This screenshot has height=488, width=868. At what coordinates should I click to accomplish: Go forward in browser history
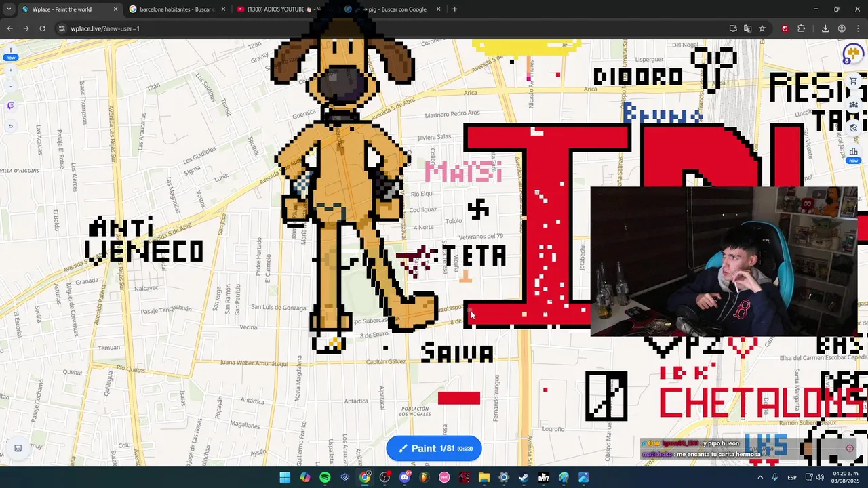[26, 28]
